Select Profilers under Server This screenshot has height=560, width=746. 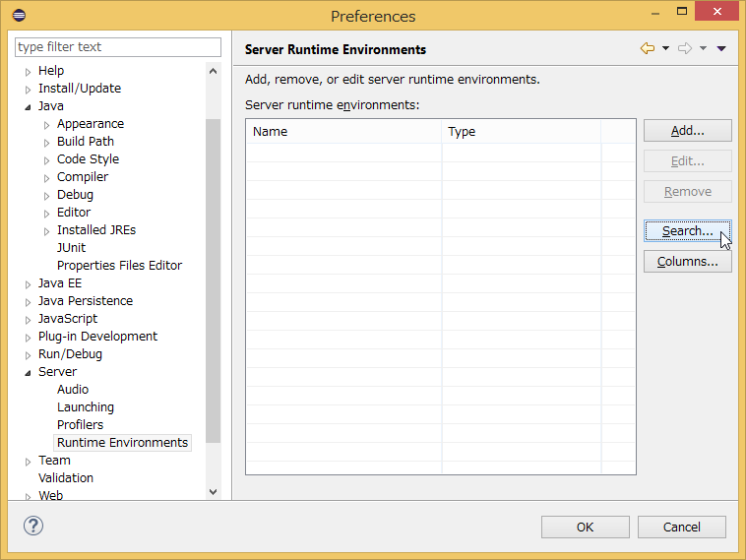click(80, 425)
